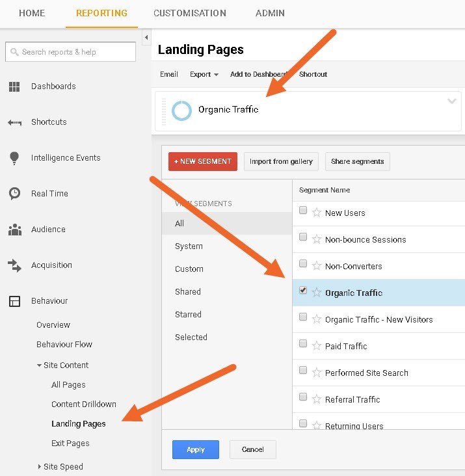Uncheck the Organic Traffic segment checkbox
Viewport: 465px width, 476px height.
click(303, 291)
